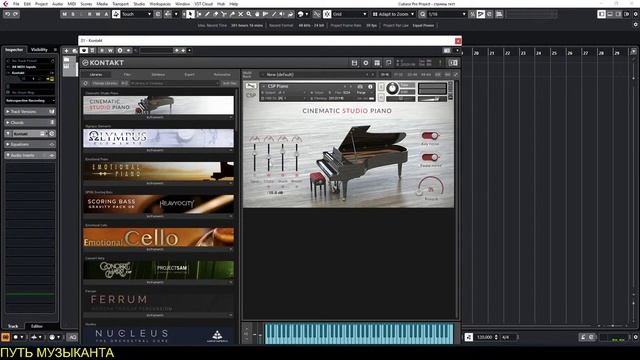
Task: Toggle global Mute M button
Action: pos(64,14)
